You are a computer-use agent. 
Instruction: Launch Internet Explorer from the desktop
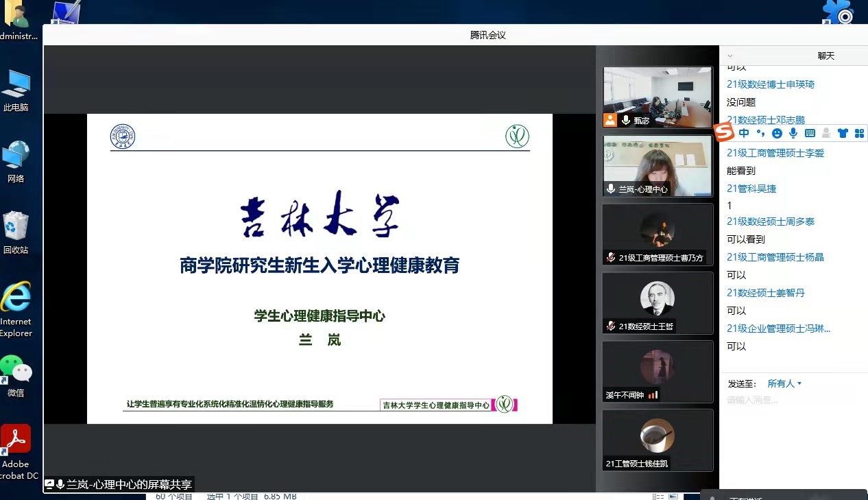click(x=16, y=309)
